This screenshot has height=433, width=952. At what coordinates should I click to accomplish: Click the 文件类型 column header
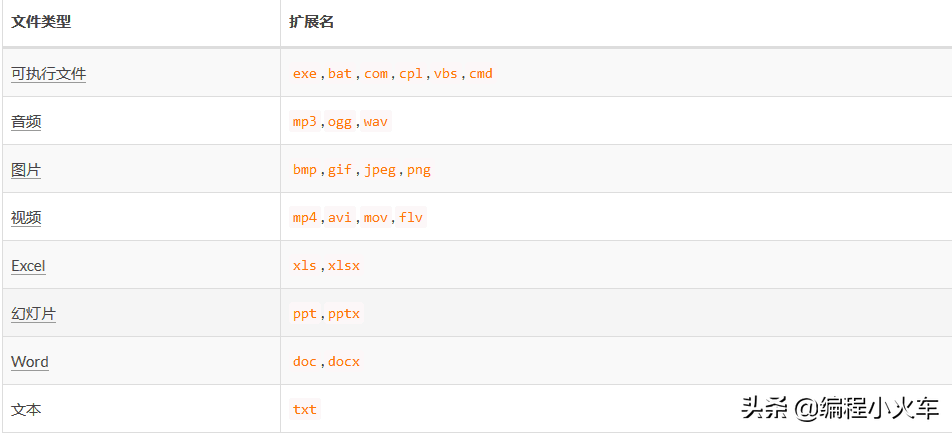click(41, 21)
